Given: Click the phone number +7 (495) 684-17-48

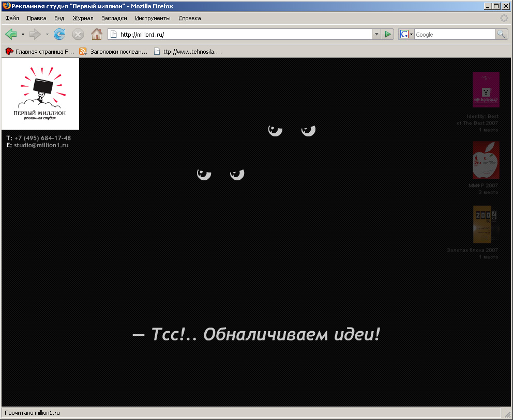Looking at the screenshot, I should 42,138.
